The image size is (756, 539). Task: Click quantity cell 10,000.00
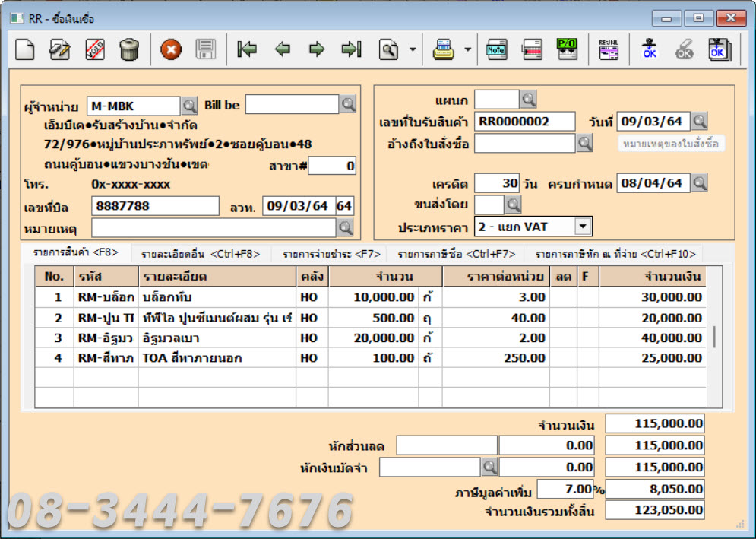(x=374, y=297)
